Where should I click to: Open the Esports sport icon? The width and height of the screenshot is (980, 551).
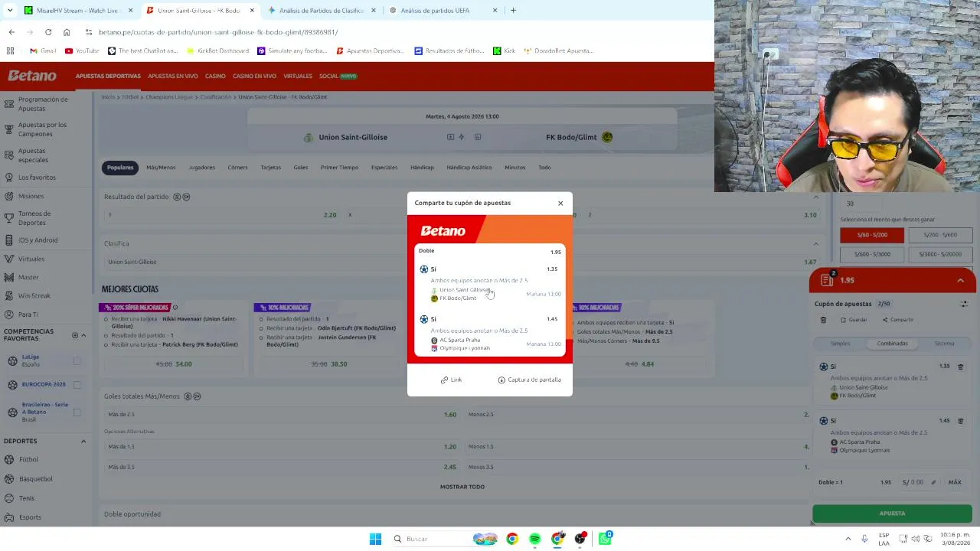click(x=9, y=517)
